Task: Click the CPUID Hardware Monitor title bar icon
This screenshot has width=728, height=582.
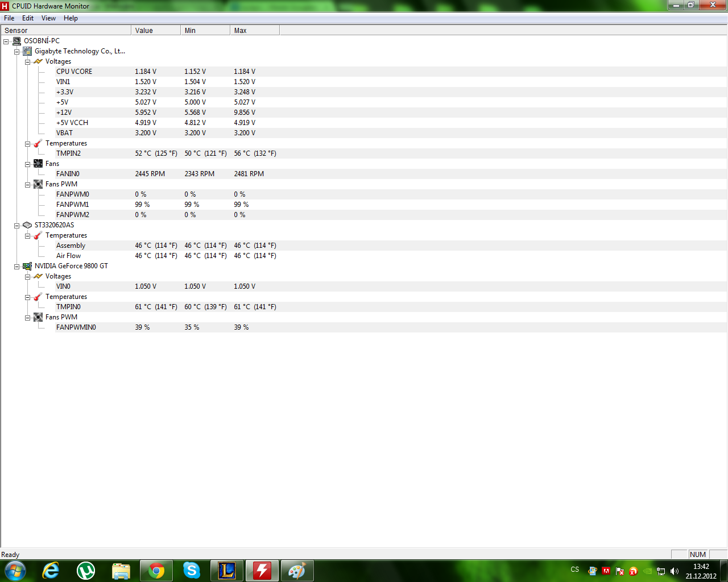Action: [5, 6]
